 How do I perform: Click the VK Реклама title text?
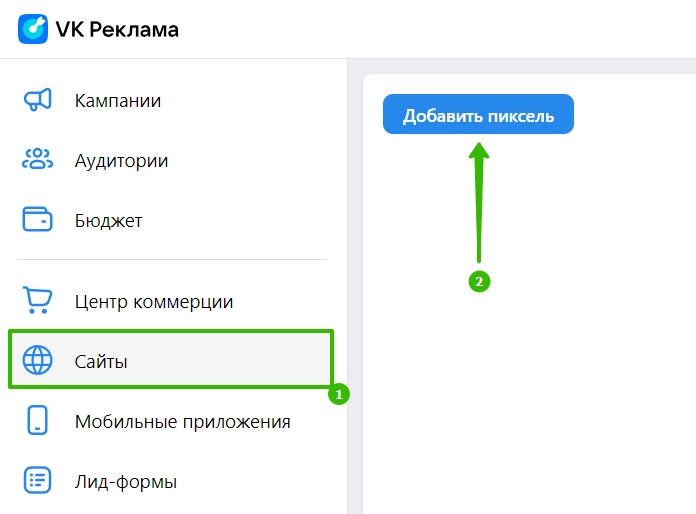(x=117, y=30)
